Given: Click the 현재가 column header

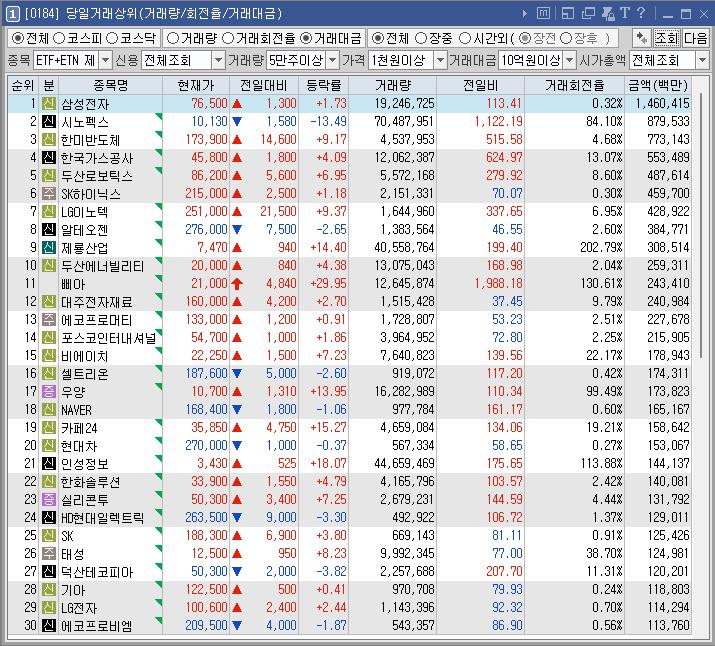Looking at the screenshot, I should 196,85.
